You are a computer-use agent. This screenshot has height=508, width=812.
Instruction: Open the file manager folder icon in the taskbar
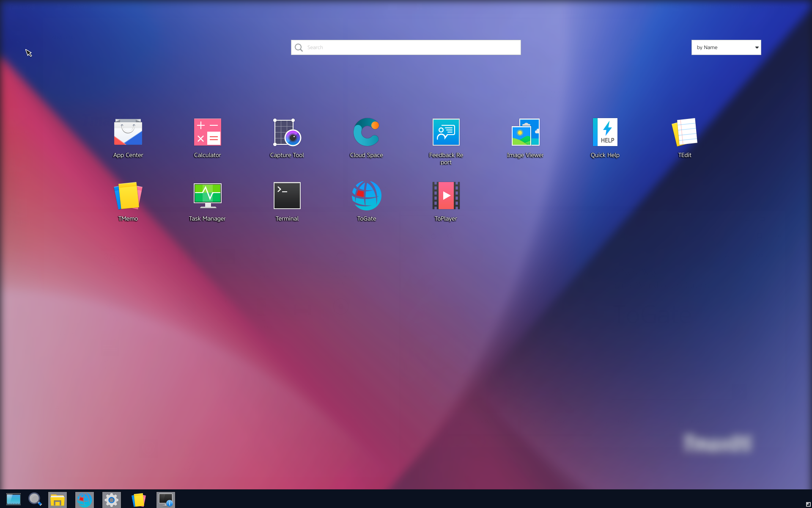pos(58,500)
